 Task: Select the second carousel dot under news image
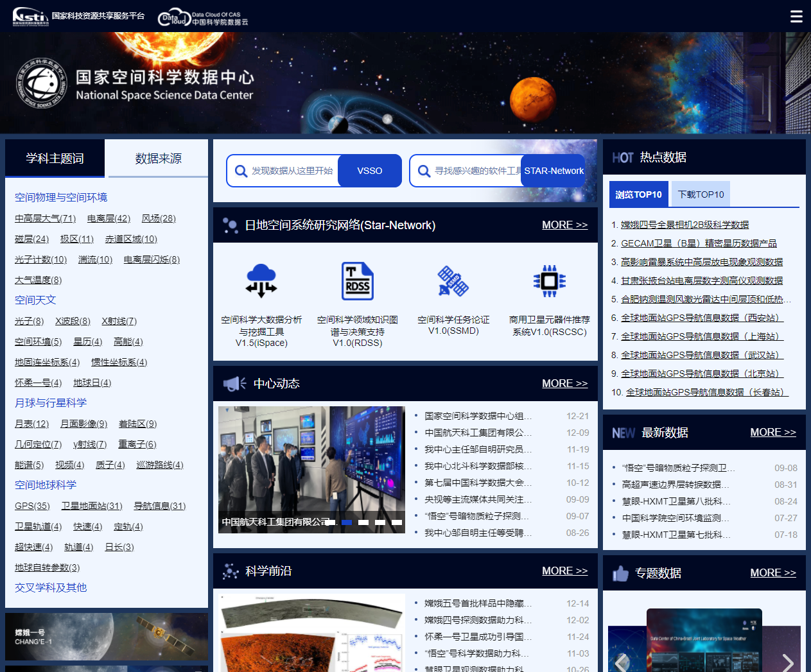point(347,522)
